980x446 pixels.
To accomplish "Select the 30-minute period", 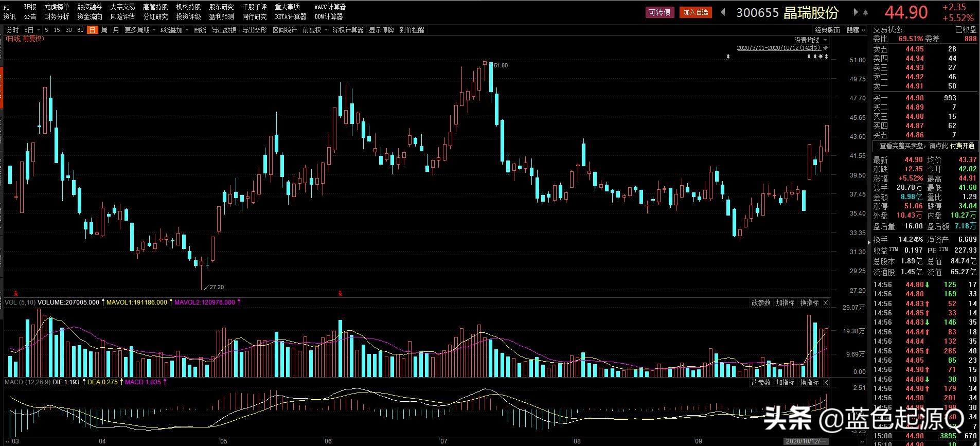I will [68, 30].
